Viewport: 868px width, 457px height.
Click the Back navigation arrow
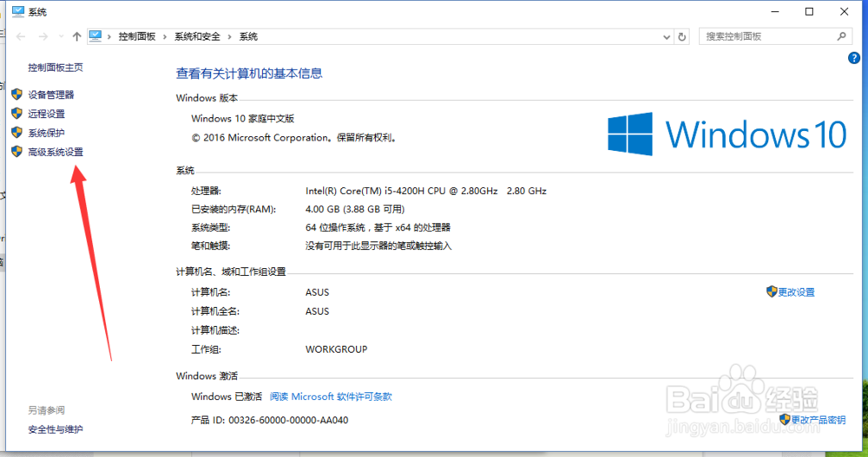coord(21,36)
